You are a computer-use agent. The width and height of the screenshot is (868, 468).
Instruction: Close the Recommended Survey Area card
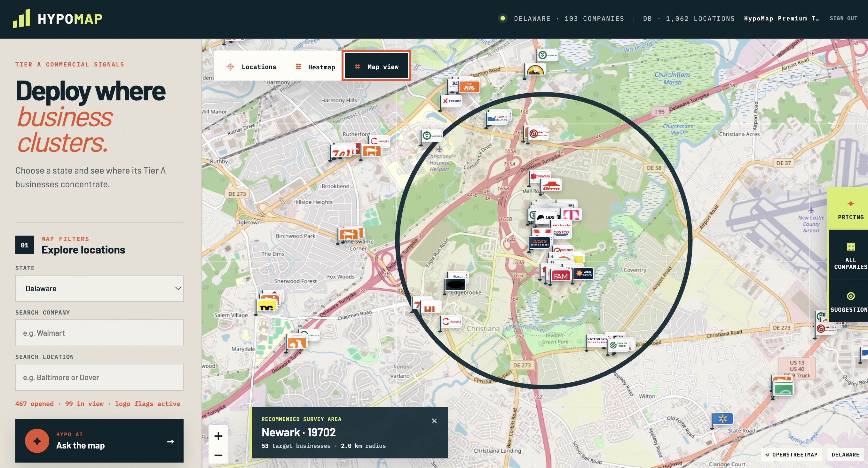pos(434,421)
